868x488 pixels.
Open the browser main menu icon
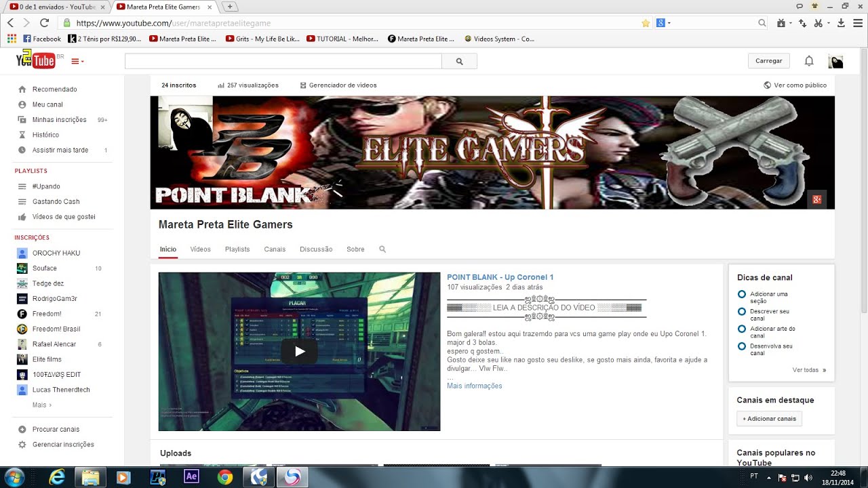click(x=858, y=23)
